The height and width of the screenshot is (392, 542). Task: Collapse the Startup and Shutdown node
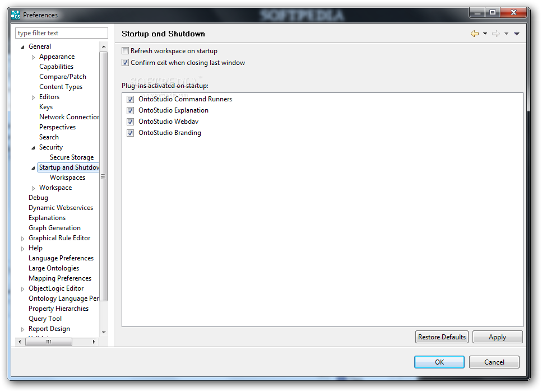click(x=33, y=168)
